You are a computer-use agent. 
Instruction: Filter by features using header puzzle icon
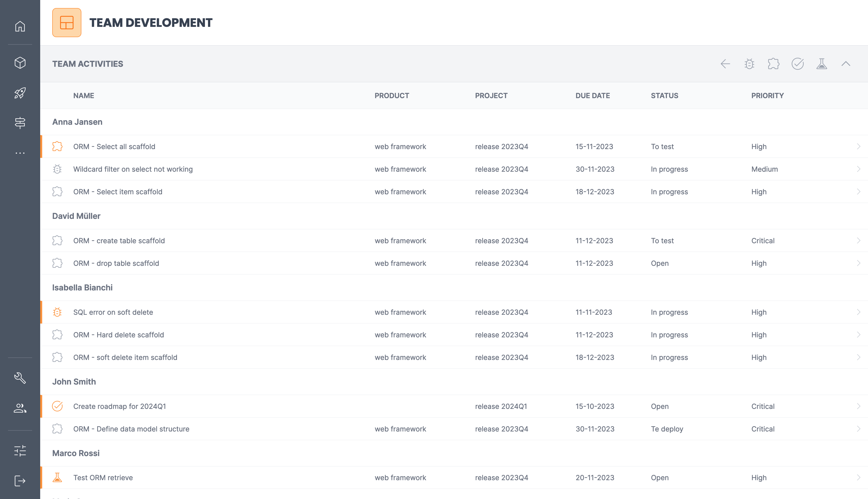pyautogui.click(x=774, y=64)
